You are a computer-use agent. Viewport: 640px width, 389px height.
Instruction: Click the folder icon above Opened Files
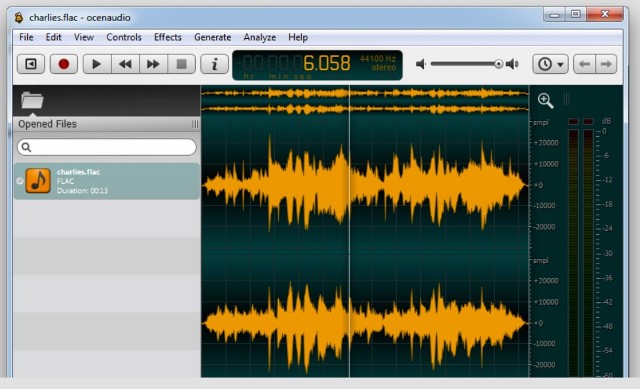(x=32, y=100)
